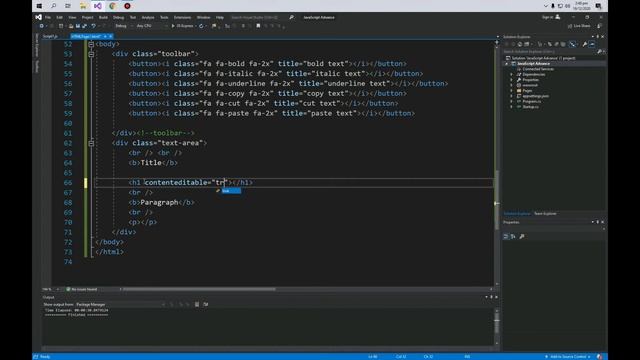Click Solution Explorer properties wrench icon
Screen dimensions: 640x360
tap(584, 44)
